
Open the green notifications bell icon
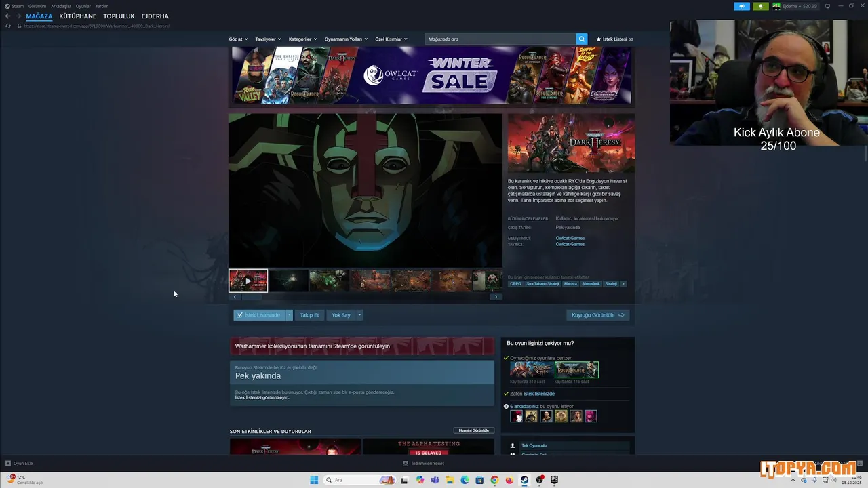760,6
